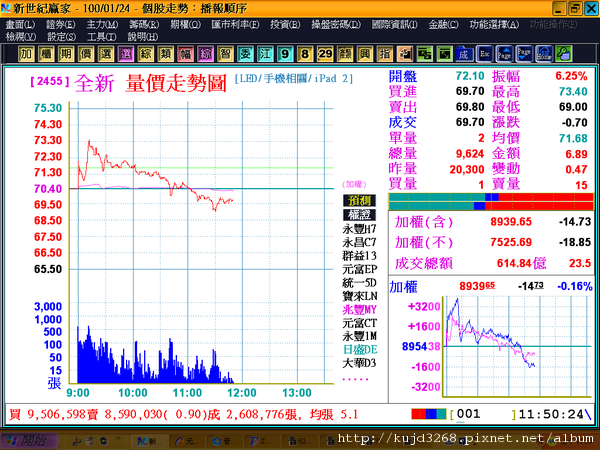Click the 開盤 opening price 72.10

[x=470, y=76]
